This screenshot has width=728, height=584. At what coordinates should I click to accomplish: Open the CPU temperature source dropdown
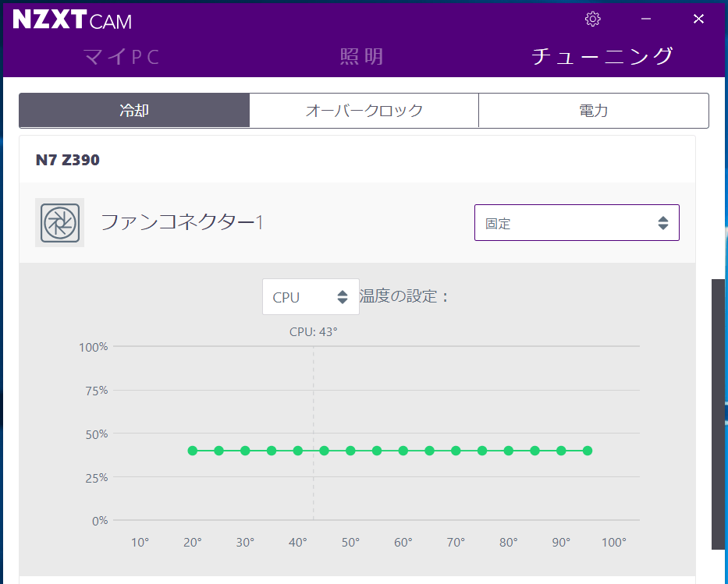coord(311,297)
